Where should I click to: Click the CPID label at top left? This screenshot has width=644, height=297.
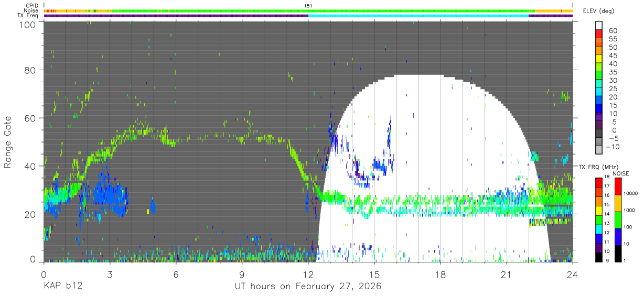31,6
